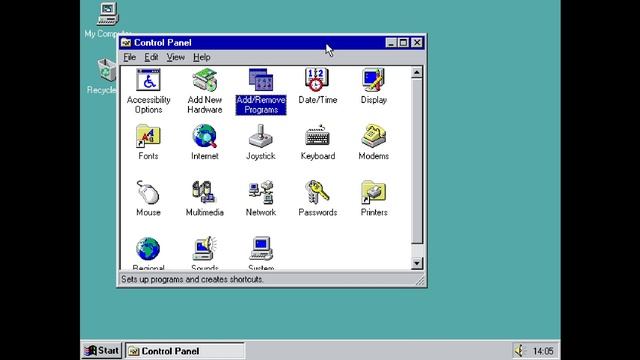Image resolution: width=640 pixels, height=360 pixels.
Task: Select the Mouse settings icon
Action: [148, 192]
